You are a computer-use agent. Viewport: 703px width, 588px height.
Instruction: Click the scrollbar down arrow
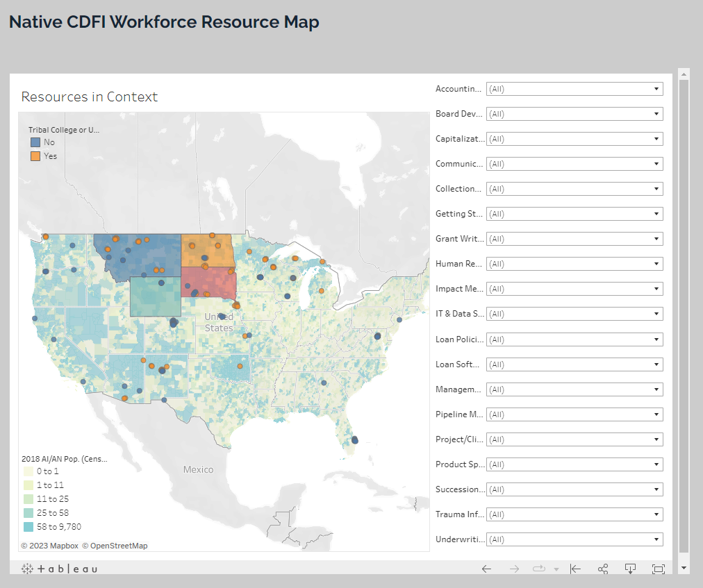pyautogui.click(x=684, y=567)
